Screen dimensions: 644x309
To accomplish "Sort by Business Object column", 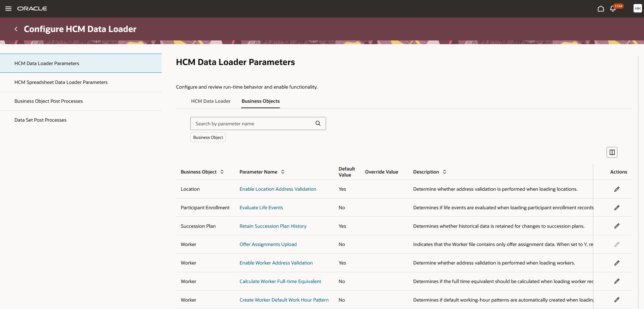I will (222, 172).
